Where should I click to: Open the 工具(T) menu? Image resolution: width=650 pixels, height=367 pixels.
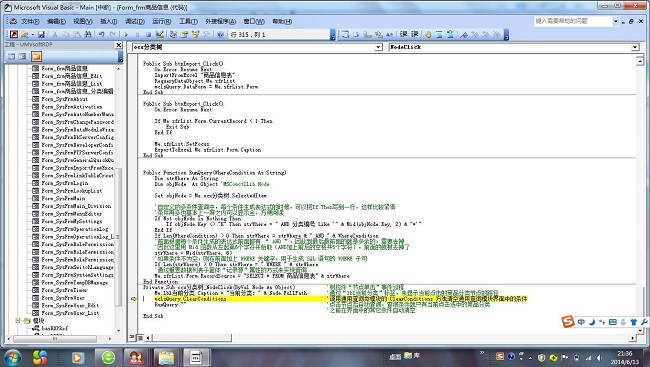188,21
